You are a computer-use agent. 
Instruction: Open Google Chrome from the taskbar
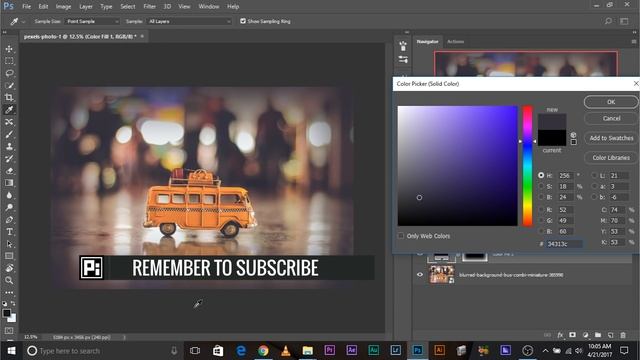coord(263,351)
